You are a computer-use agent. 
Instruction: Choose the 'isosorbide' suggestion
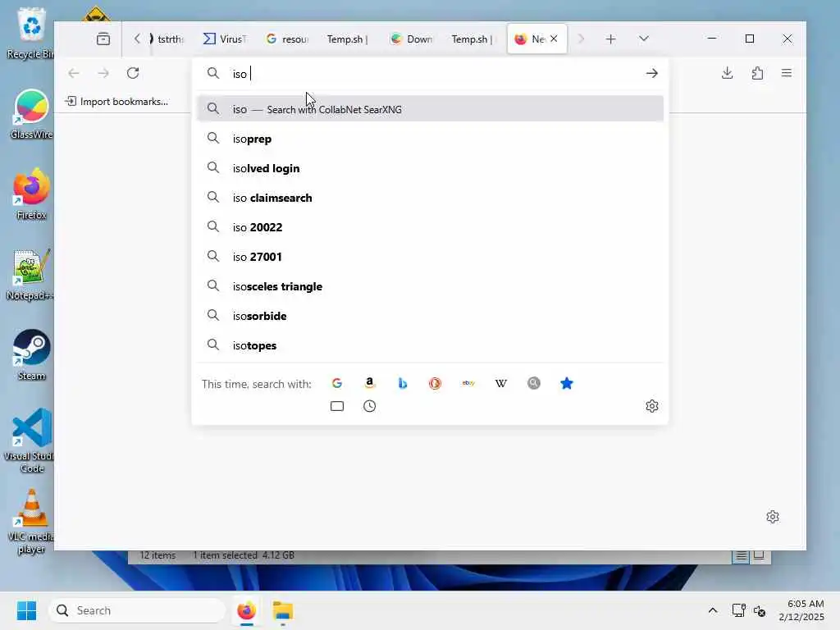[x=430, y=316]
